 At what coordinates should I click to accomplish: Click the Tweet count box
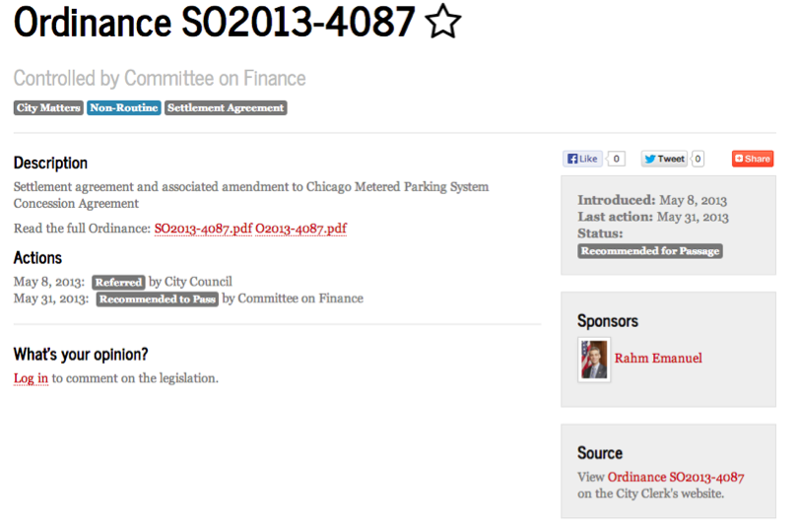(697, 159)
